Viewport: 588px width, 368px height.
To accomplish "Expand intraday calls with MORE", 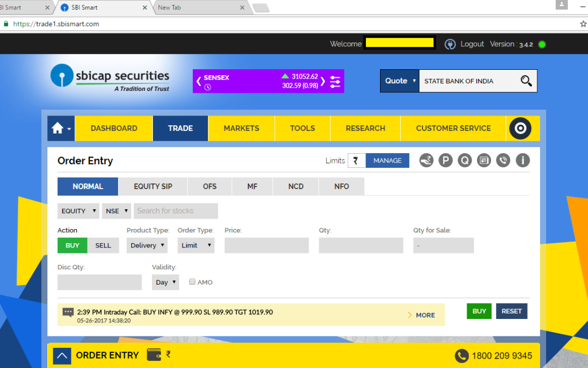I will pyautogui.click(x=421, y=315).
